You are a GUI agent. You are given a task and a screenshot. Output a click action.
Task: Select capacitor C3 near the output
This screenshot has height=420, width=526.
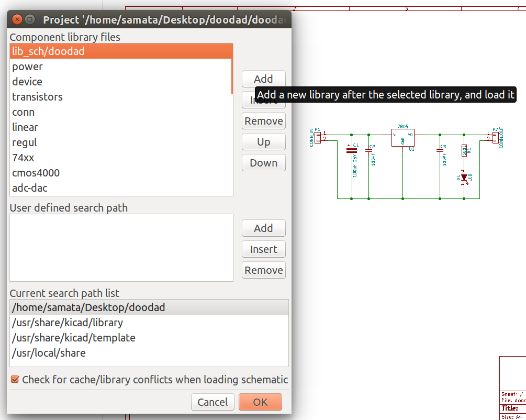click(x=440, y=152)
